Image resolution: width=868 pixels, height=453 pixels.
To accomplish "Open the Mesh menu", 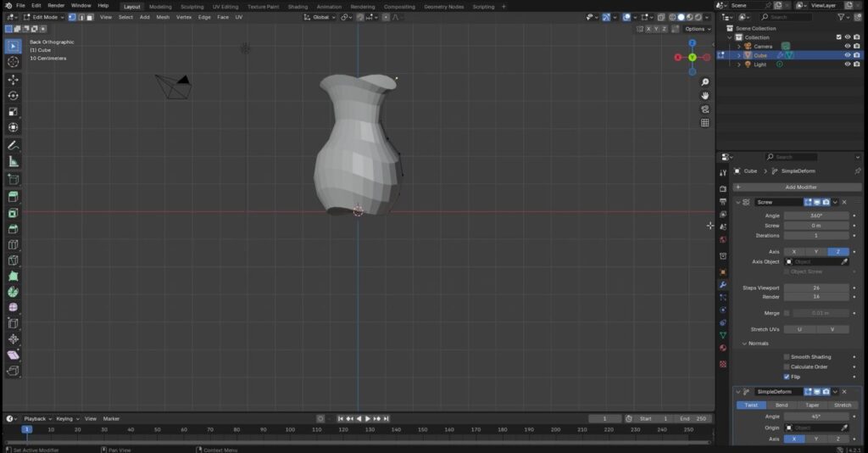I will (x=163, y=17).
